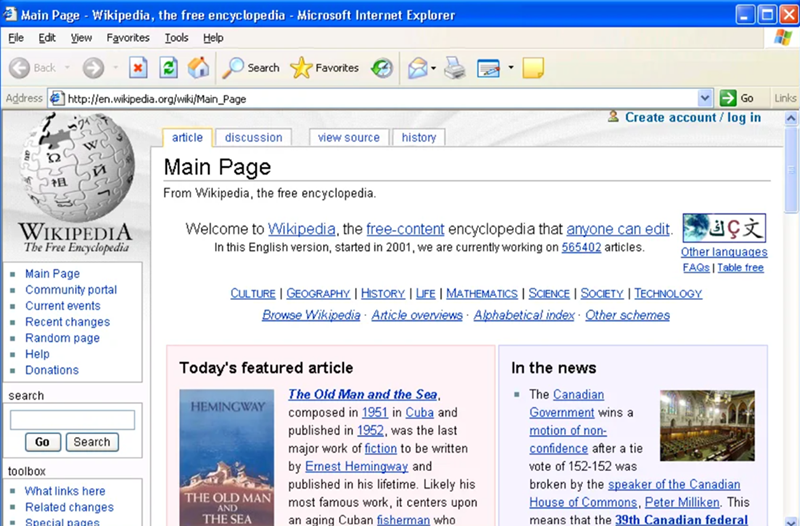The image size is (800, 526).
Task: Open the Donations sidebar link
Action: [52, 370]
